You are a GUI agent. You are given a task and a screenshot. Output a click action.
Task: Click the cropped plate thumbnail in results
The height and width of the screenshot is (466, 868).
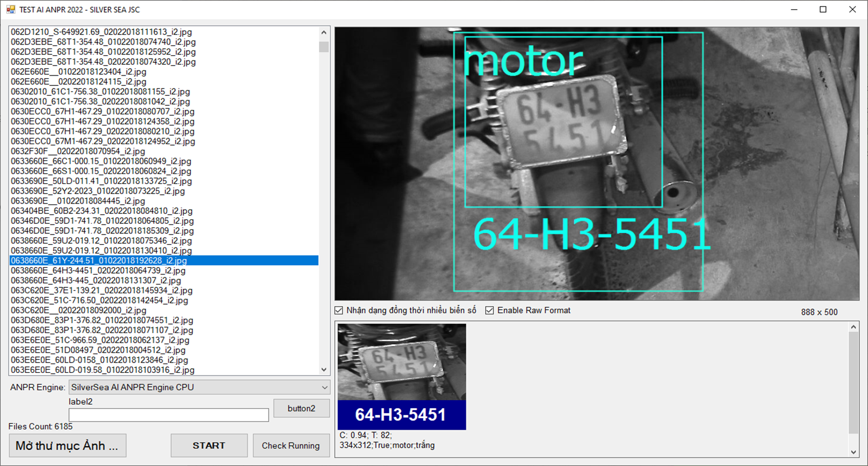pos(401,362)
